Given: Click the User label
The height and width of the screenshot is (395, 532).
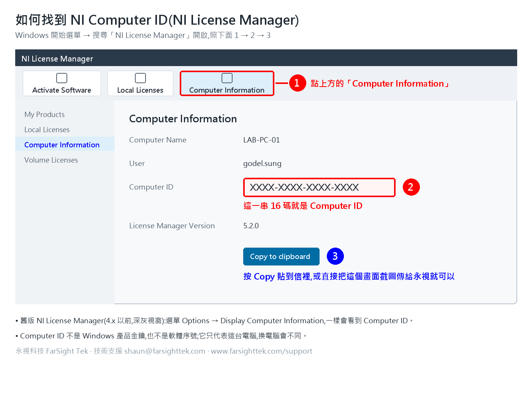Looking at the screenshot, I should pos(137,163).
